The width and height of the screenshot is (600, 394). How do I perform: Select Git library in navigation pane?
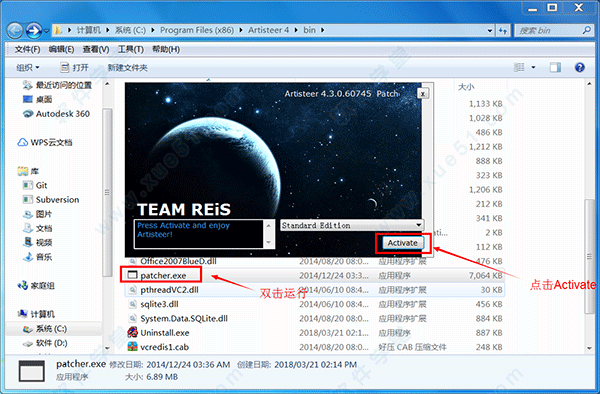pyautogui.click(x=35, y=186)
